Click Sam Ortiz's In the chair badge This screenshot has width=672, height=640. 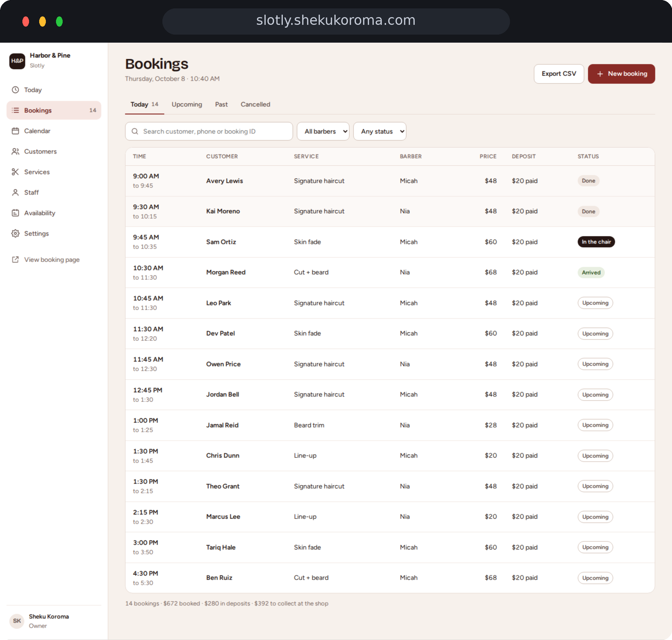(x=596, y=242)
